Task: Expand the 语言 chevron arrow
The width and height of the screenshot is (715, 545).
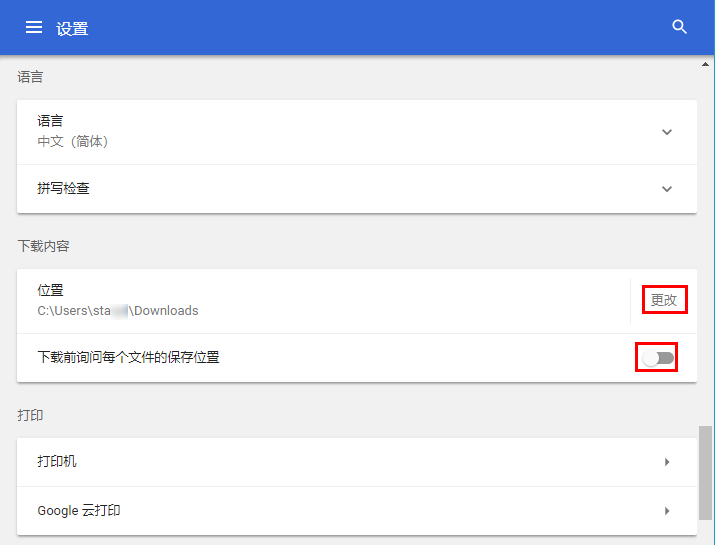Action: [x=667, y=132]
